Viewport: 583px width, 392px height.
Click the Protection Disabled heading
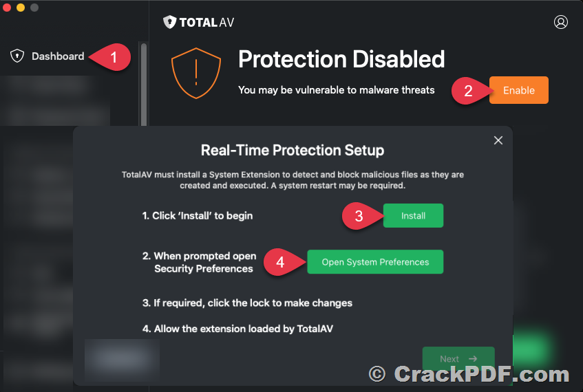(341, 59)
